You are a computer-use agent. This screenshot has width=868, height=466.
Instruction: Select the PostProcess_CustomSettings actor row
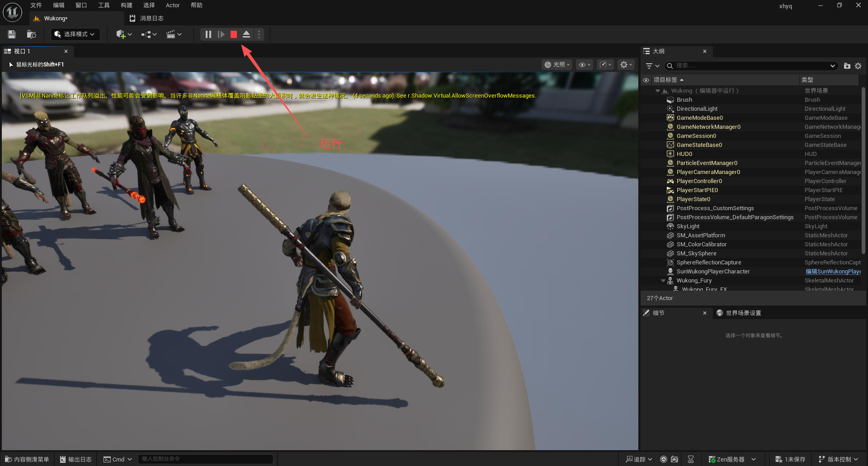[751, 208]
